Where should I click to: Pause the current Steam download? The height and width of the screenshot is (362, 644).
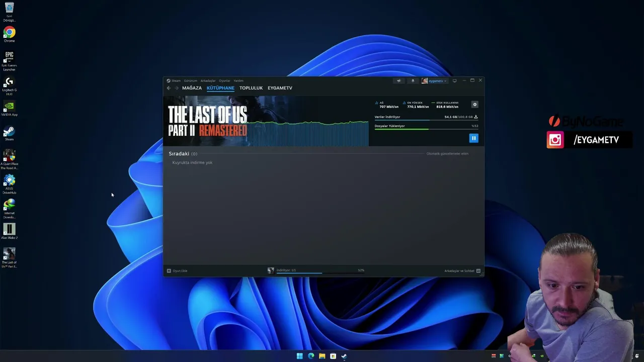coord(473,138)
